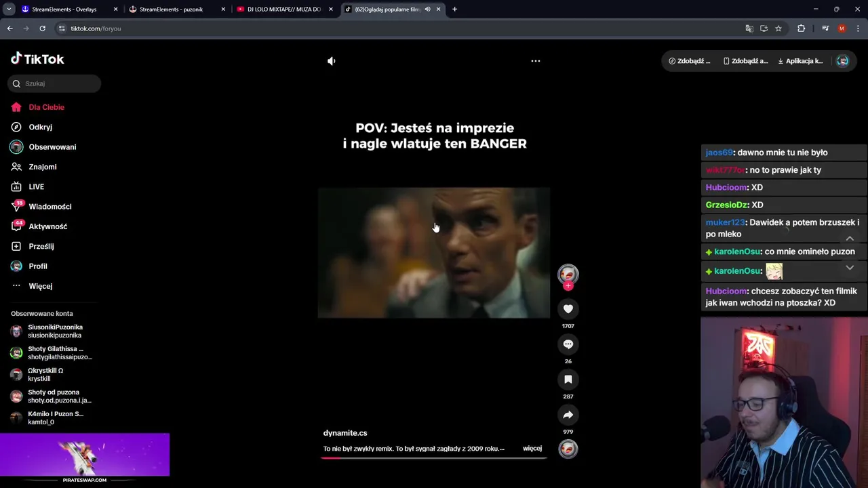The width and height of the screenshot is (868, 488).
Task: Follow creator with red plus badge
Action: [x=568, y=286]
